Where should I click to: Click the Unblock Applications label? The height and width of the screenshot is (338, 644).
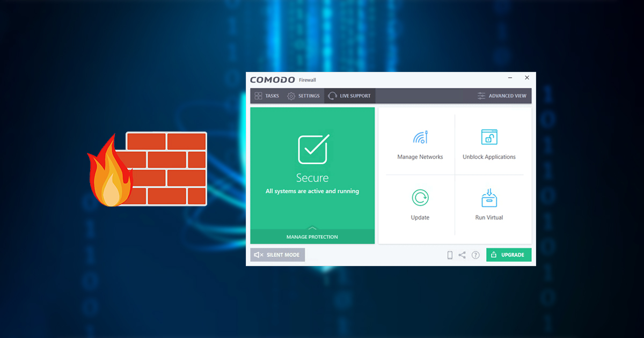click(x=489, y=157)
